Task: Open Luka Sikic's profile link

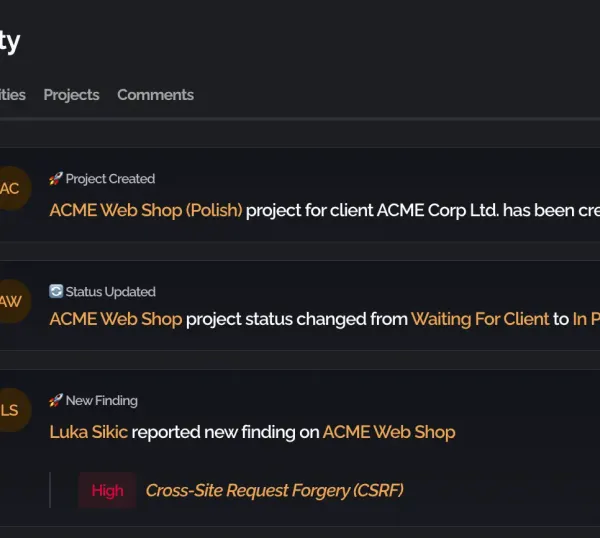Action: coord(88,432)
